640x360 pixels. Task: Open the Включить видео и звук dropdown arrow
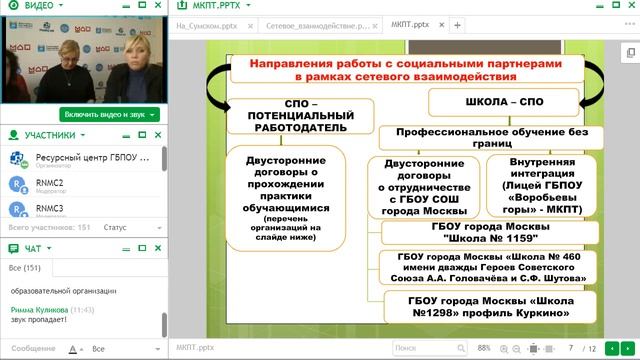click(x=152, y=115)
